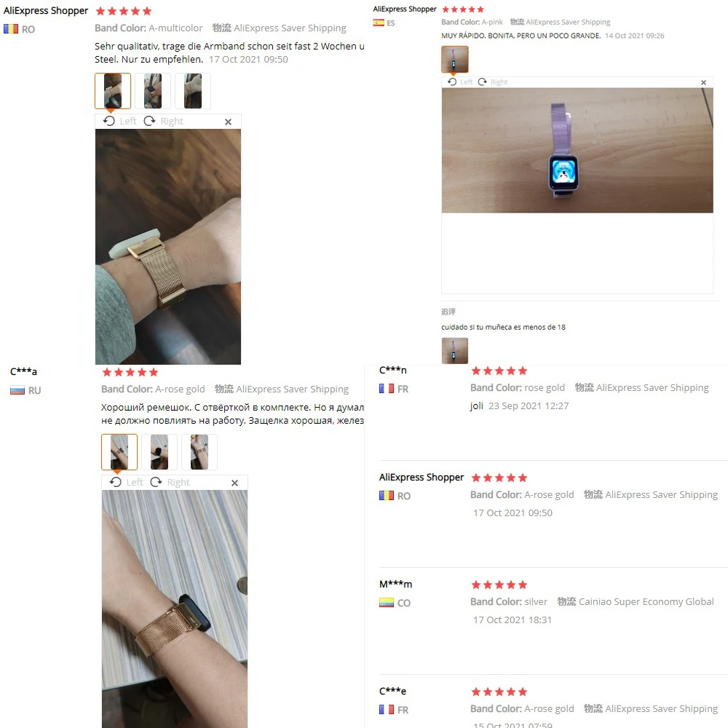This screenshot has height=728, width=728.
Task: Rotate right icon in RO review viewer
Action: (149, 121)
